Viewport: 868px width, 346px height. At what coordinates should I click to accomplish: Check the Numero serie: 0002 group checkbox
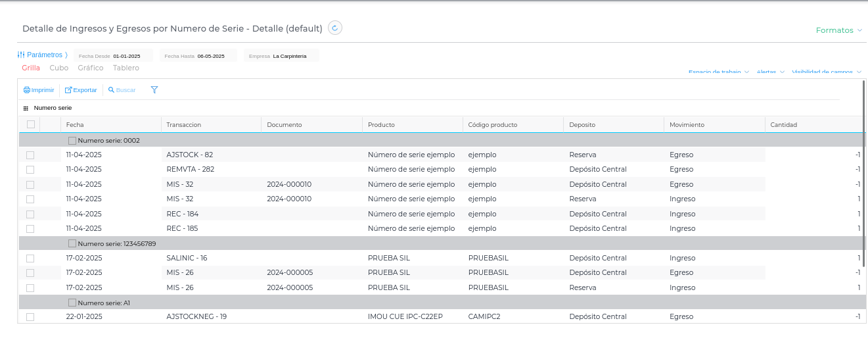click(72, 140)
